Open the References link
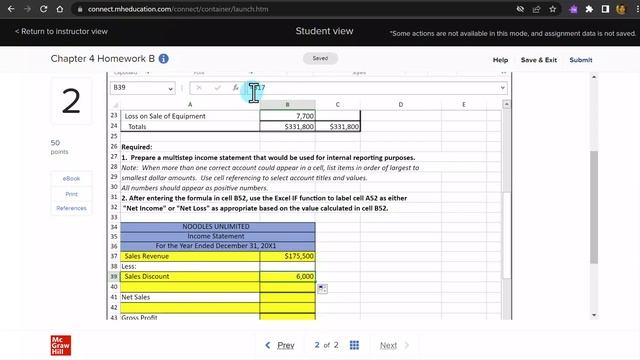The width and height of the screenshot is (640, 360). tap(71, 208)
